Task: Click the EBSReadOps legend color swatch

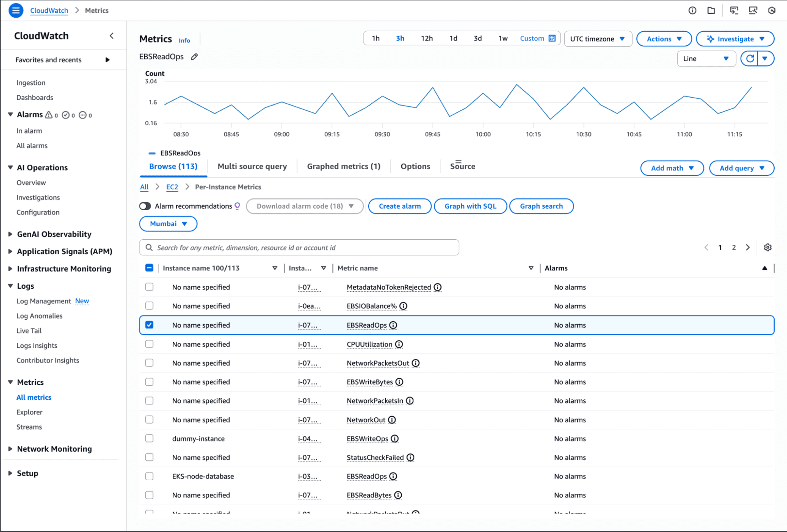Action: click(152, 153)
